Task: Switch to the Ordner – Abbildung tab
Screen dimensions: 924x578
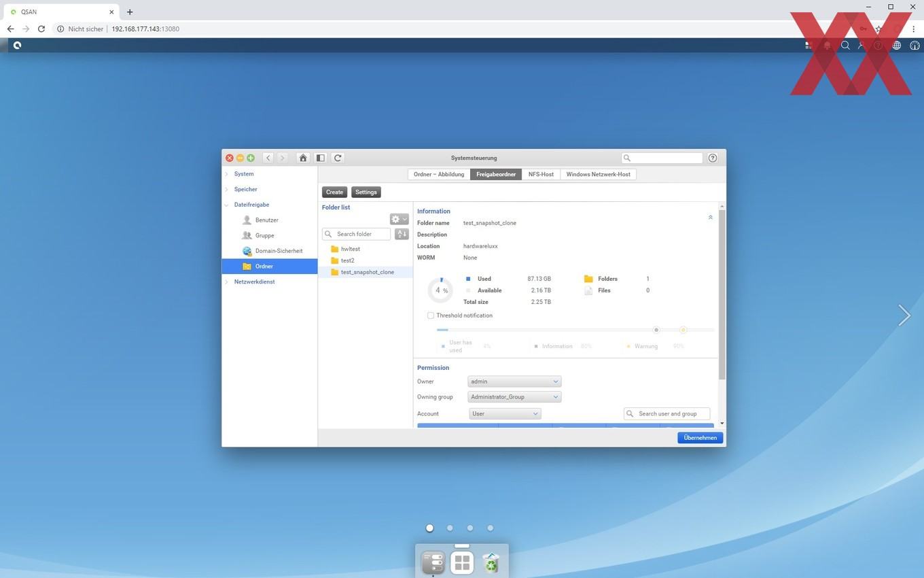Action: click(439, 174)
